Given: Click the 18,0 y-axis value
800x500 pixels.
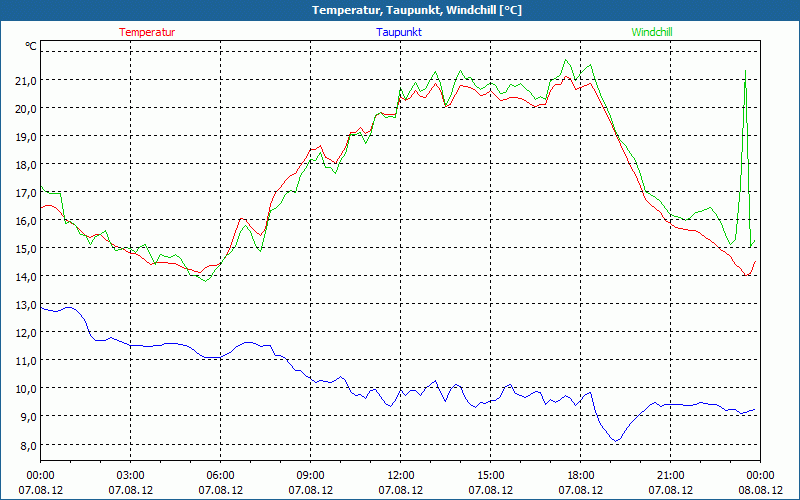Looking at the screenshot, I should coord(27,164).
